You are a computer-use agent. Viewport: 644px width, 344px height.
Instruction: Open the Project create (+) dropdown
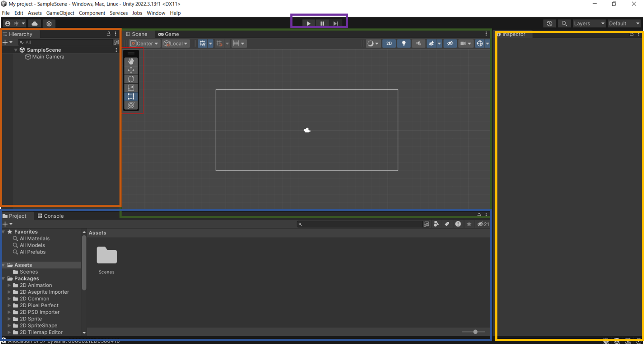click(x=8, y=224)
